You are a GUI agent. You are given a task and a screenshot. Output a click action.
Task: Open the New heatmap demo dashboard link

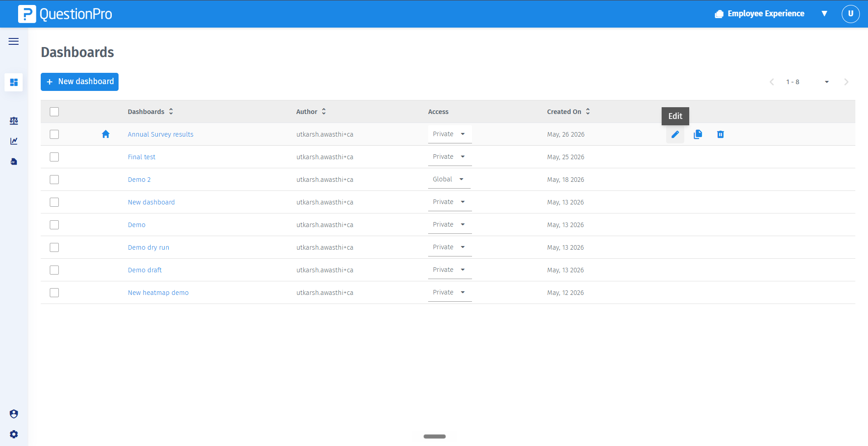tap(158, 293)
